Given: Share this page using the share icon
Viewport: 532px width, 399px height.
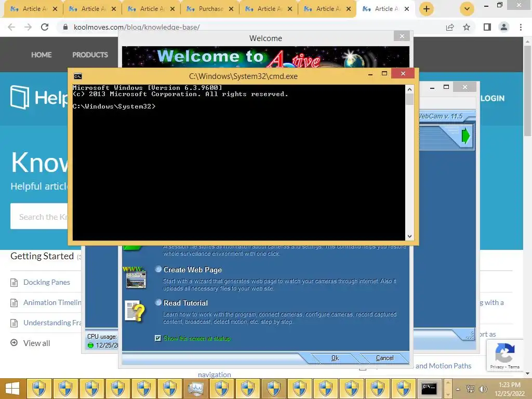Looking at the screenshot, I should pos(450,27).
